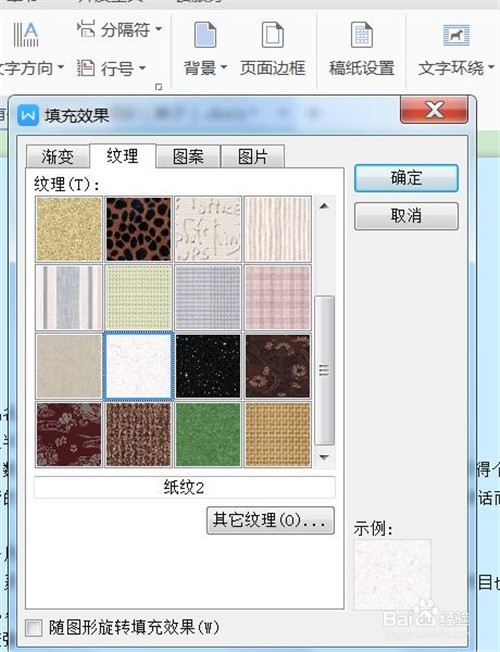
Task: Select the green grass texture
Action: 208,435
